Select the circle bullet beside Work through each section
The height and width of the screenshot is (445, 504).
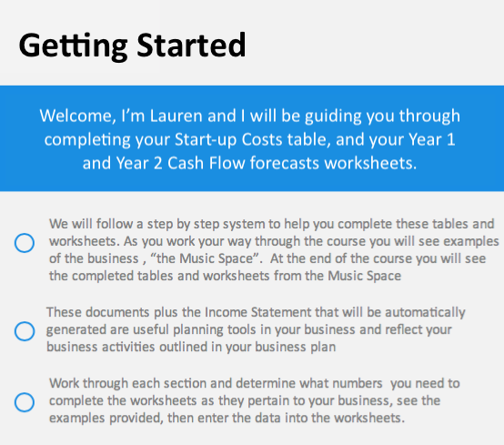pyautogui.click(x=25, y=402)
